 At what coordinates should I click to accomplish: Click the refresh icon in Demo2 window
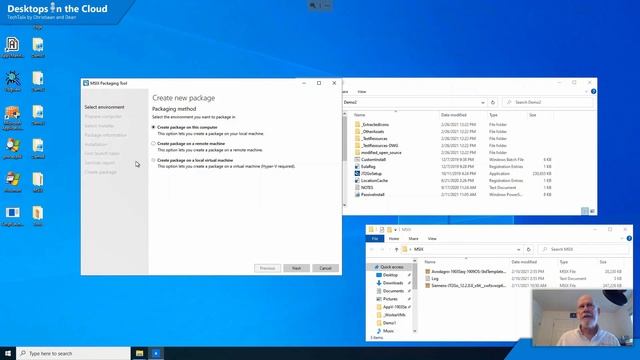[x=493, y=102]
